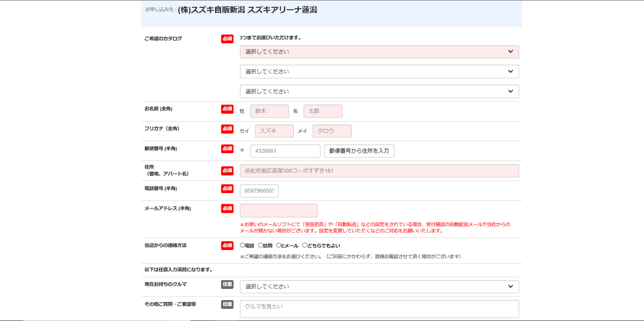Open the second catalog selection dropdown
This screenshot has height=321, width=644.
[379, 71]
